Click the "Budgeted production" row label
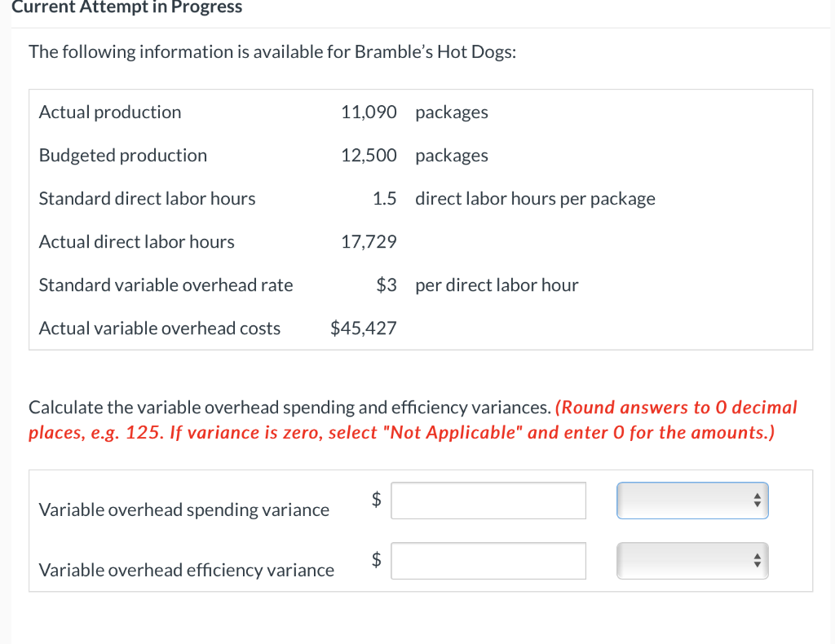The height and width of the screenshot is (644, 835). (x=123, y=156)
